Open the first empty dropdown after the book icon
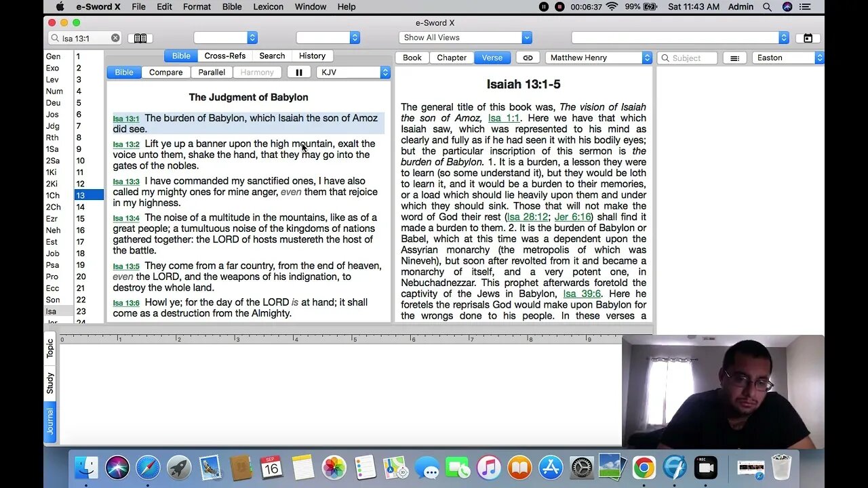The height and width of the screenshot is (488, 868). point(225,38)
